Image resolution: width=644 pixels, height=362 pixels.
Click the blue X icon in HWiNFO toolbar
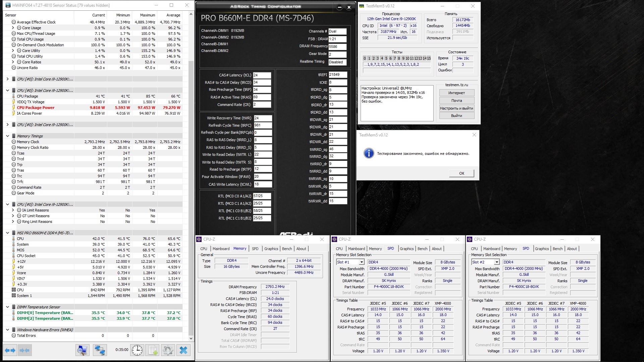(x=183, y=350)
